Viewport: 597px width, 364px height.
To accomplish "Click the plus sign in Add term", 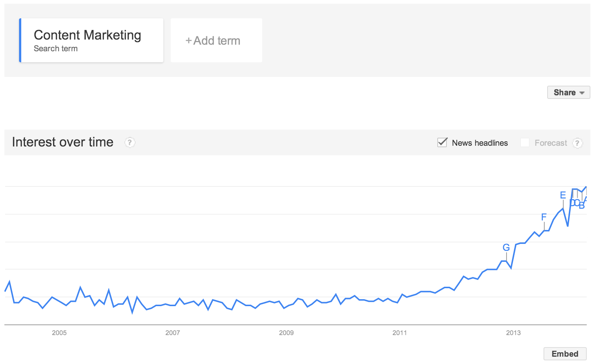I will click(x=189, y=41).
